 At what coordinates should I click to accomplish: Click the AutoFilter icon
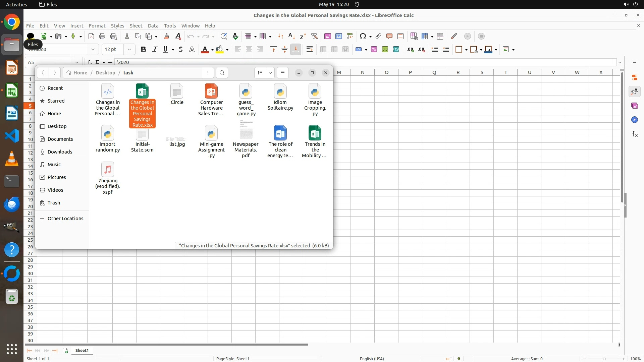click(314, 36)
